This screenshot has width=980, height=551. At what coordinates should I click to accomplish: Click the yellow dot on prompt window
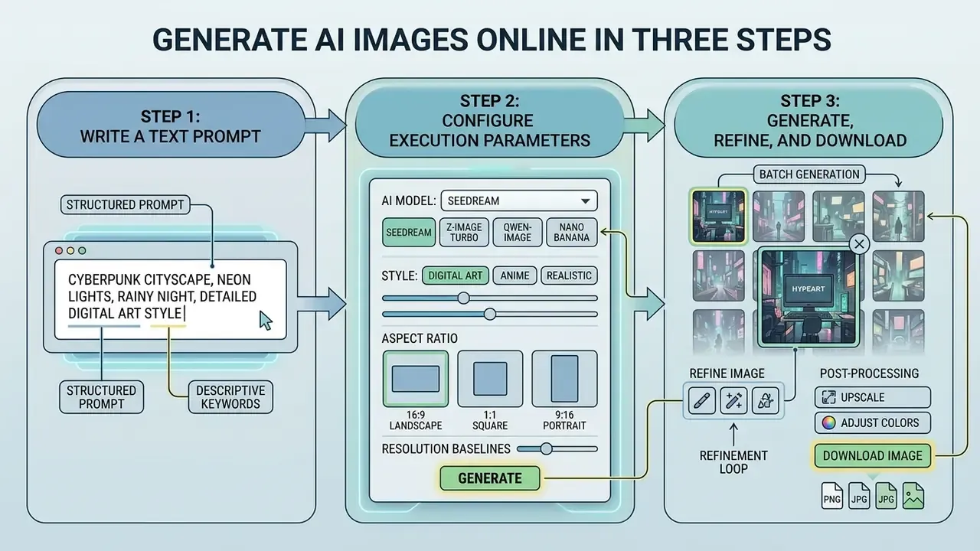[69, 251]
